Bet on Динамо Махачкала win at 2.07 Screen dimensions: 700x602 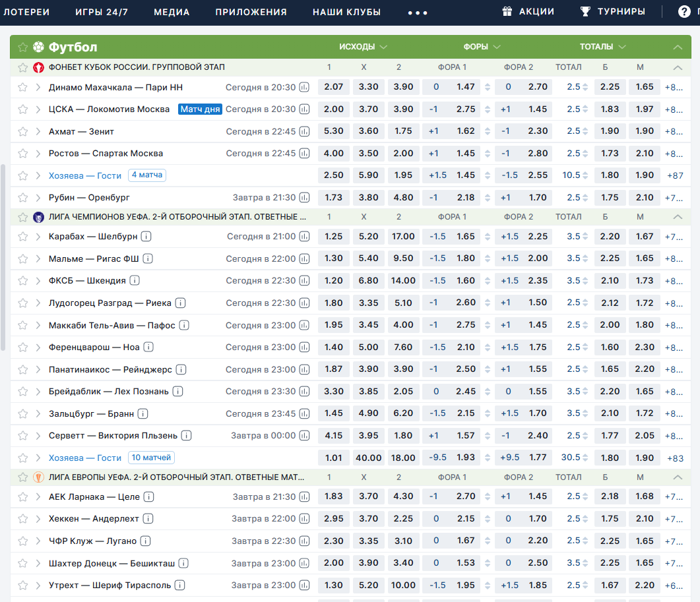(x=333, y=87)
